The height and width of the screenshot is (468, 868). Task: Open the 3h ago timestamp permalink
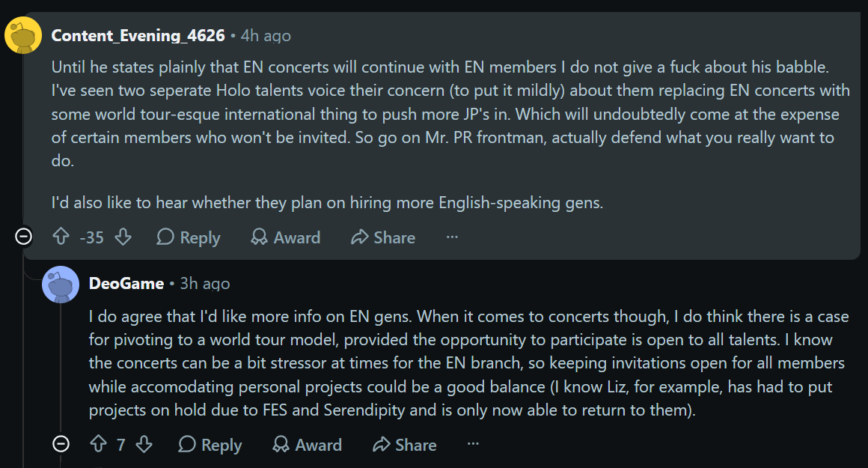coord(205,284)
